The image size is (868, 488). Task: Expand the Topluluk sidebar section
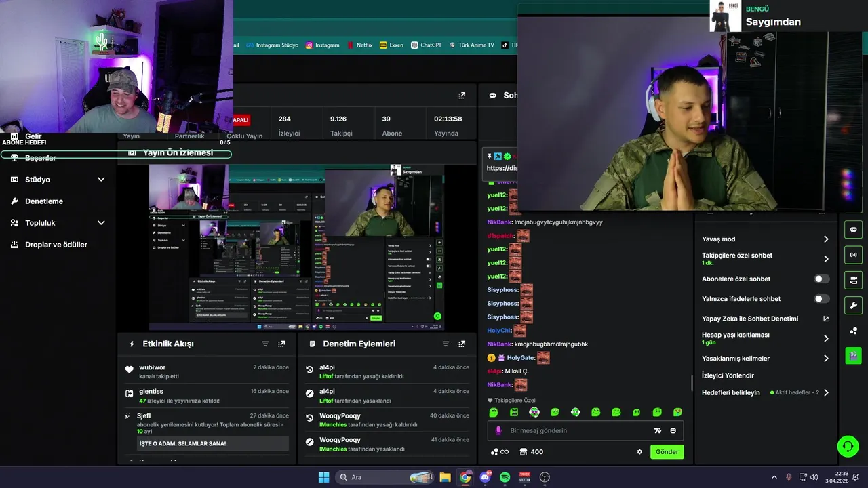tap(101, 223)
